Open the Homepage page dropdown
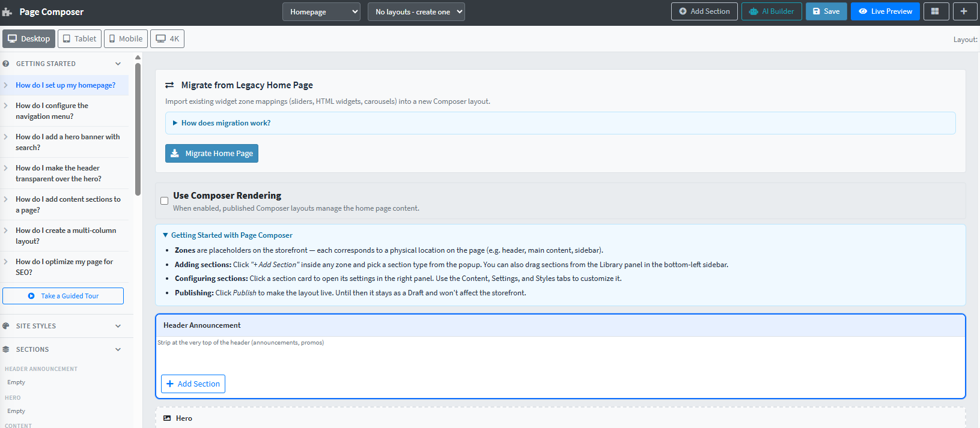 (321, 12)
